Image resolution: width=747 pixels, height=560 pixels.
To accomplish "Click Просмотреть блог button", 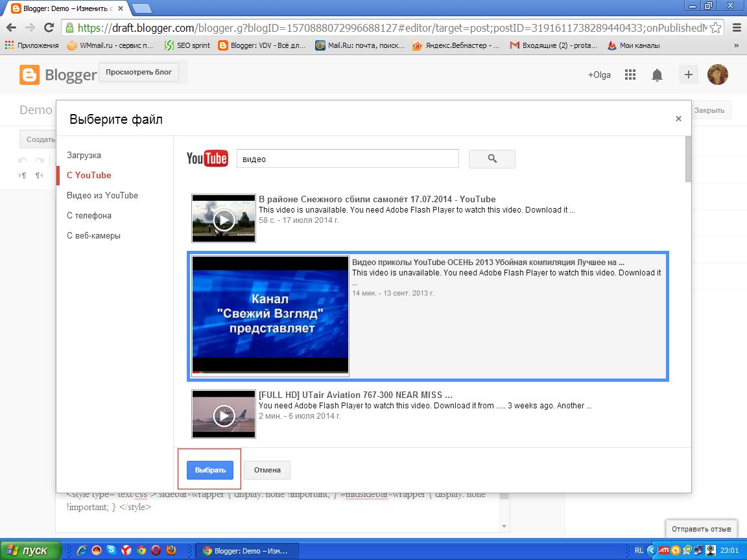I will [x=139, y=72].
